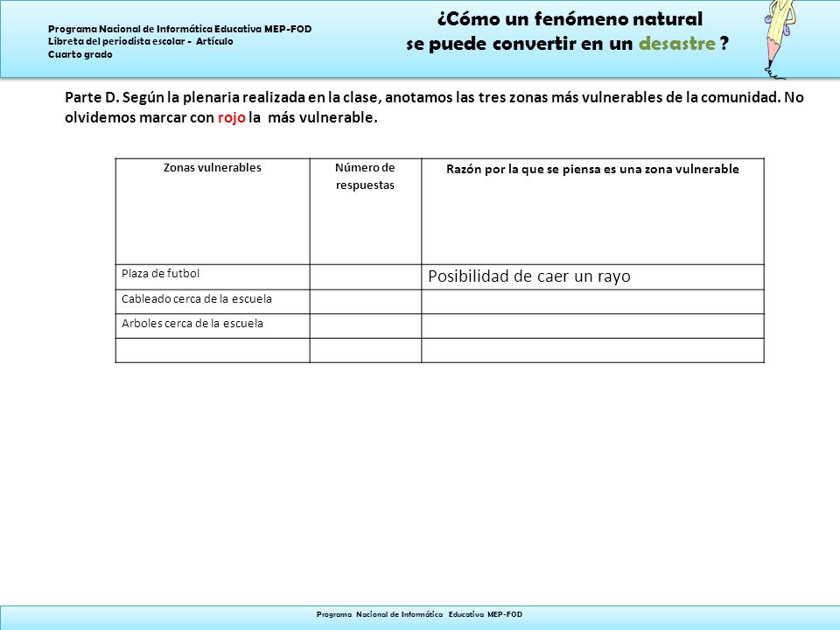Screen dimensions: 840x630
Task: Click response count cell for Cableado row
Action: [366, 302]
